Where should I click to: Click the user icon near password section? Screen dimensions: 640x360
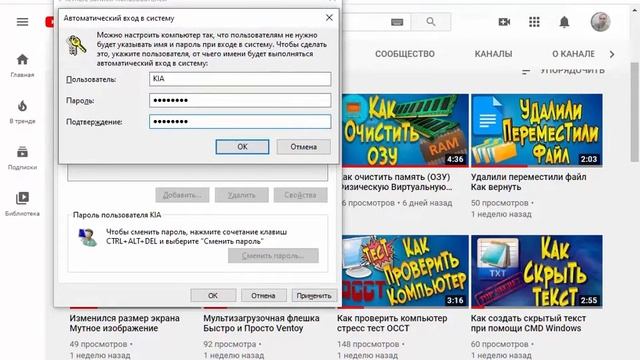pos(87,237)
